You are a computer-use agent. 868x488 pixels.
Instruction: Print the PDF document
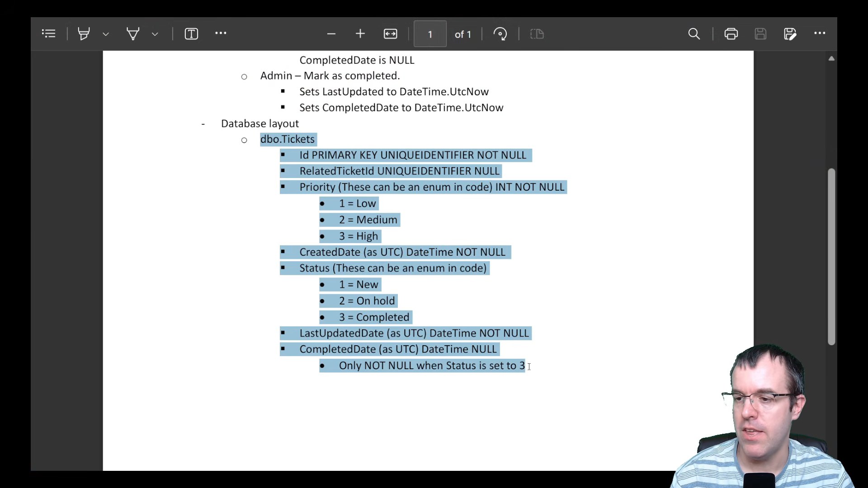pos(731,34)
